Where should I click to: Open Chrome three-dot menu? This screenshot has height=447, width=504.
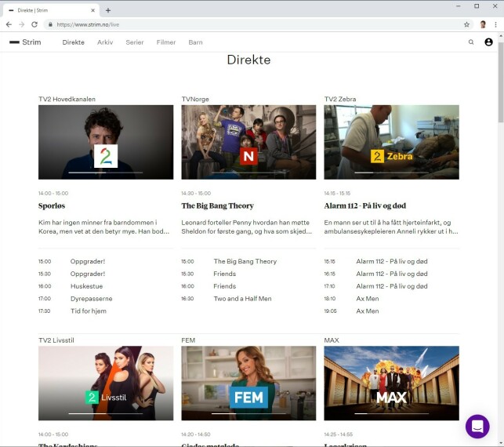pyautogui.click(x=495, y=24)
